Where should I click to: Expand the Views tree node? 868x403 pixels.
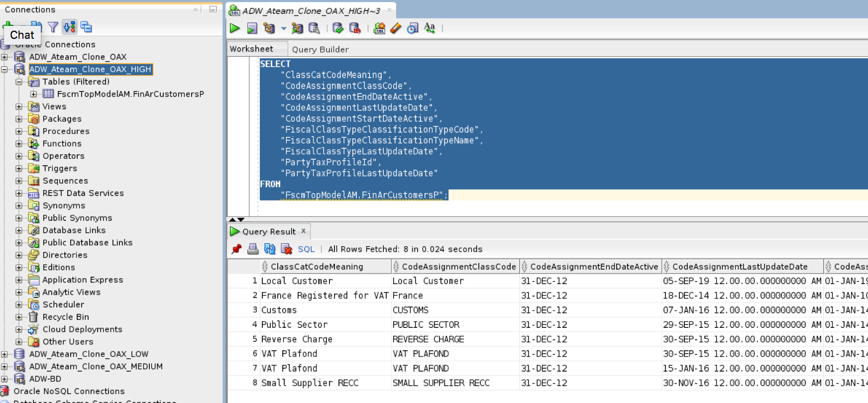point(19,106)
